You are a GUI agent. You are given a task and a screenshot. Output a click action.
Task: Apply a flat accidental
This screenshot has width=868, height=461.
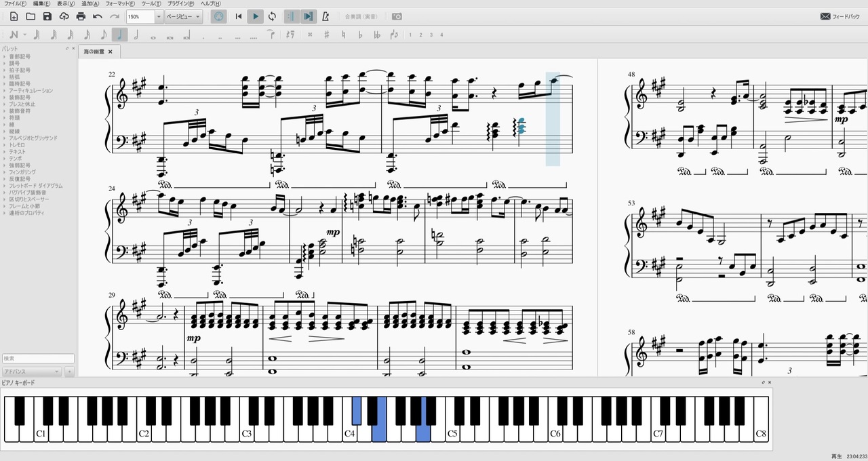tap(360, 35)
